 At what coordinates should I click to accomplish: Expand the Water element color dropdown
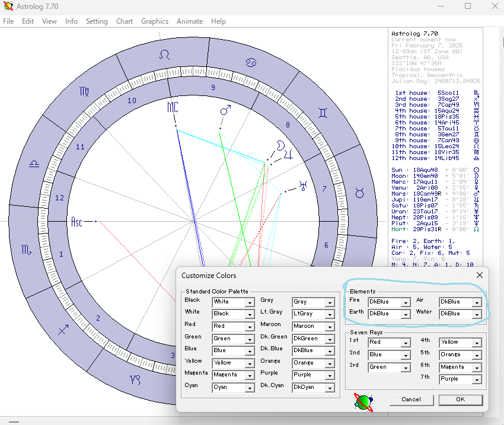tap(477, 315)
